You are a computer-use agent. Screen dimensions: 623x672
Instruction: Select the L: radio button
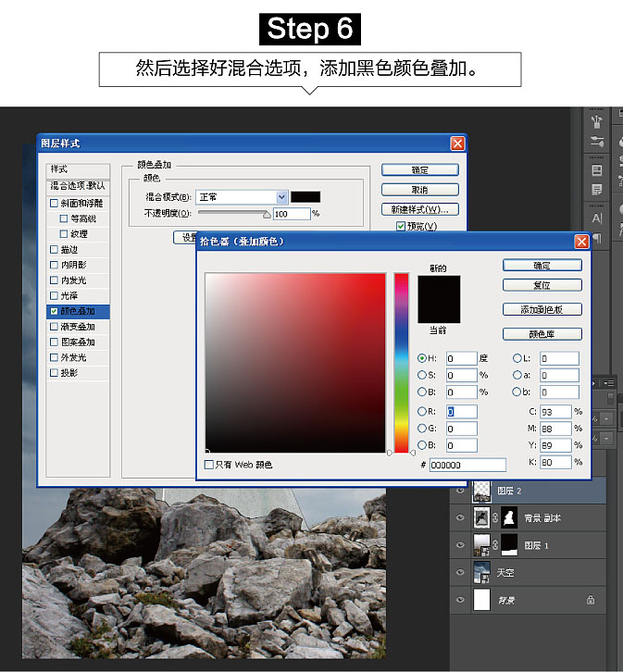(x=517, y=358)
